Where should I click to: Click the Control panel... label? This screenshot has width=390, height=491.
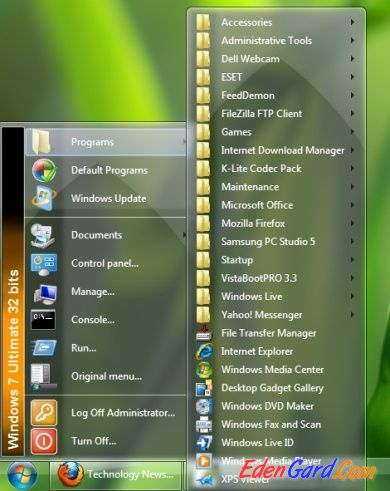105,264
